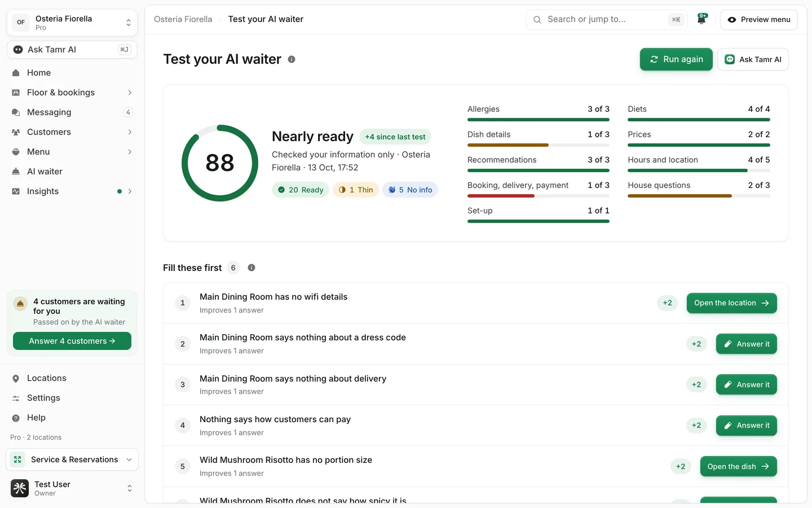Go to AI waiter in sidebar
The height and width of the screenshot is (508, 812).
(72, 172)
